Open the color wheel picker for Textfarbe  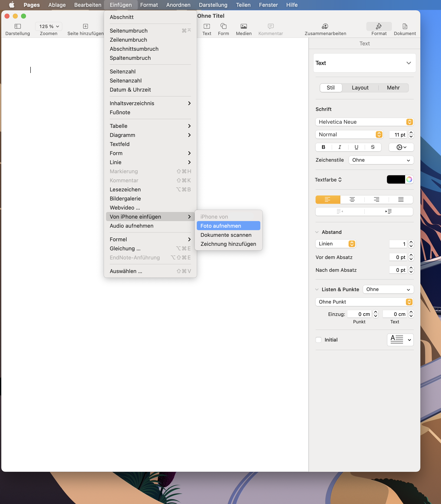click(x=409, y=180)
